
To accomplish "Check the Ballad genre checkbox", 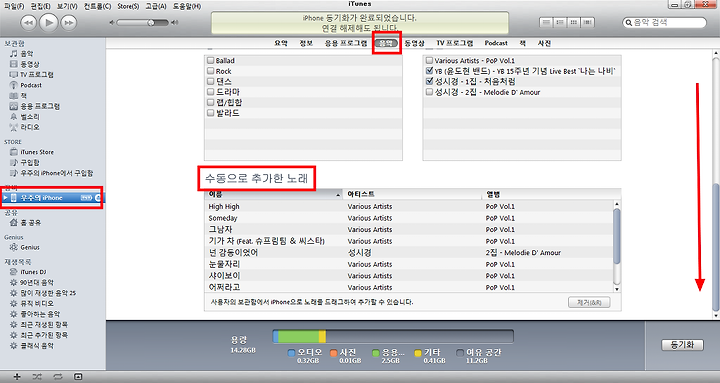I will (x=210, y=60).
